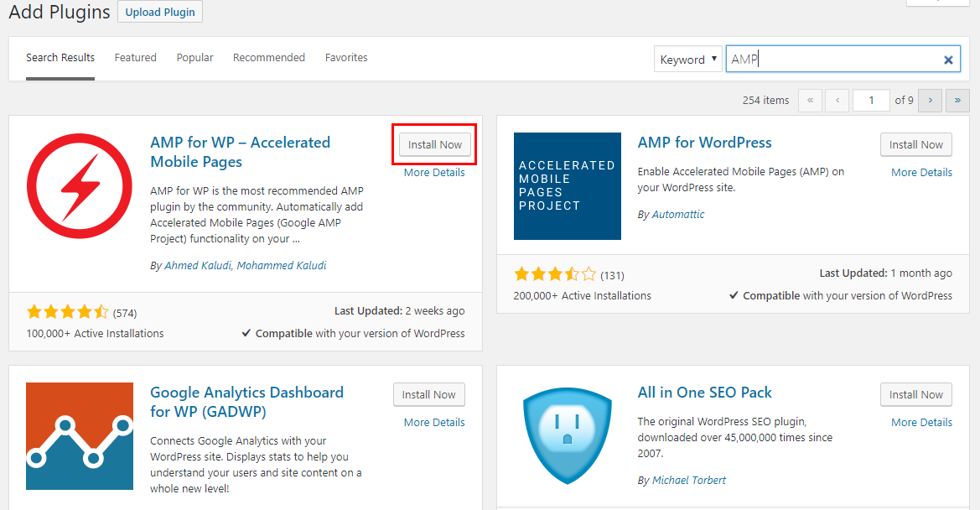Open More Details for AMP for WordPress
Screen dimensions: 980x510
[x=922, y=173]
